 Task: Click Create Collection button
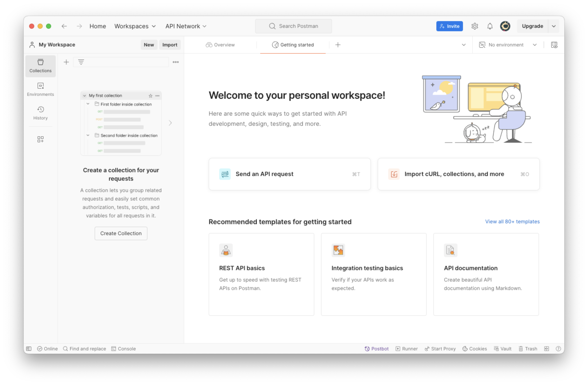121,233
